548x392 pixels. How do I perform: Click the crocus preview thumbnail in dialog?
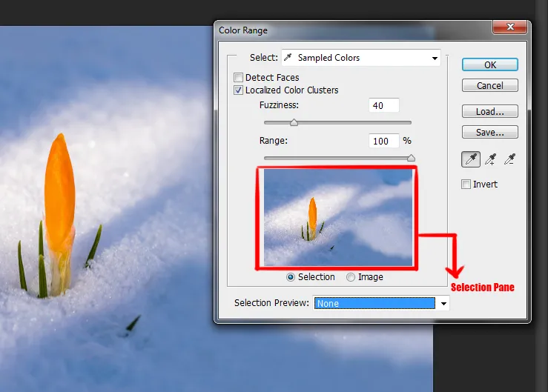pyautogui.click(x=338, y=218)
